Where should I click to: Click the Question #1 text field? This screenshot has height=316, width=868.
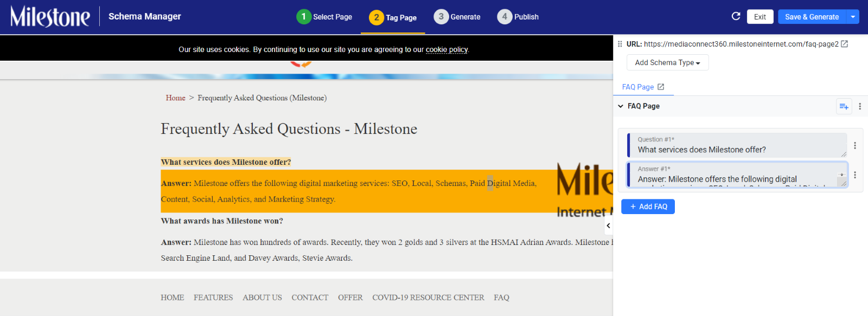[x=737, y=145]
